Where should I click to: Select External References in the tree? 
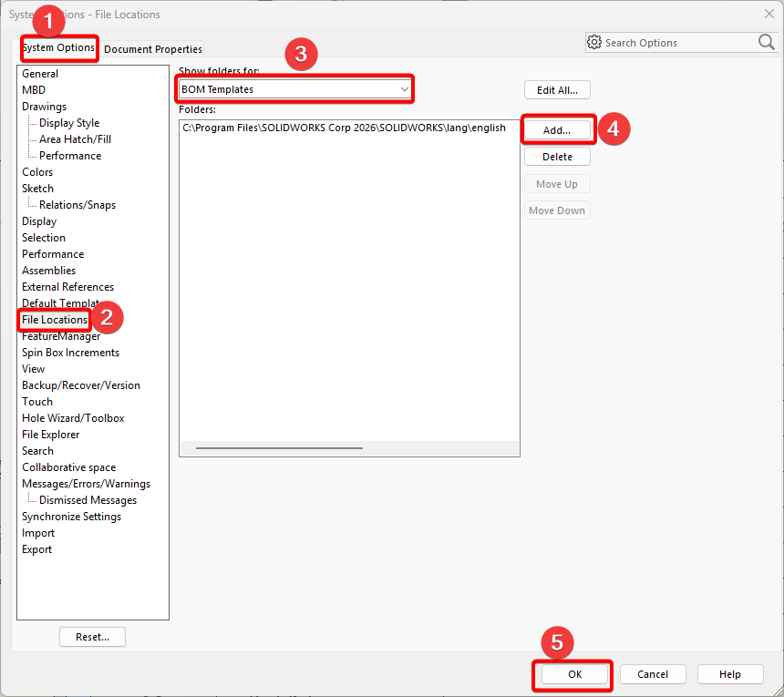pos(68,287)
